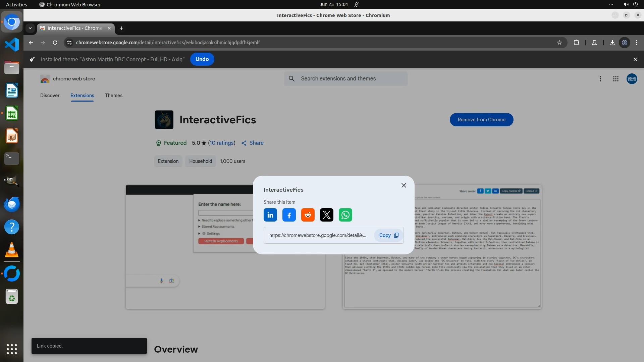Screen dimensions: 644x362
Task: Open Extensions puzzle icon in toolbar
Action: pyautogui.click(x=576, y=43)
